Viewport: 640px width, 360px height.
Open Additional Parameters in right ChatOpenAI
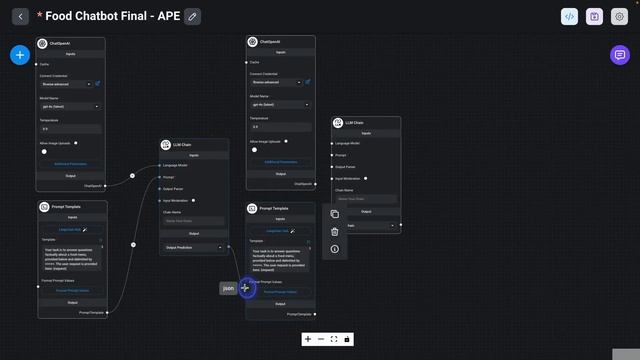[x=281, y=162]
